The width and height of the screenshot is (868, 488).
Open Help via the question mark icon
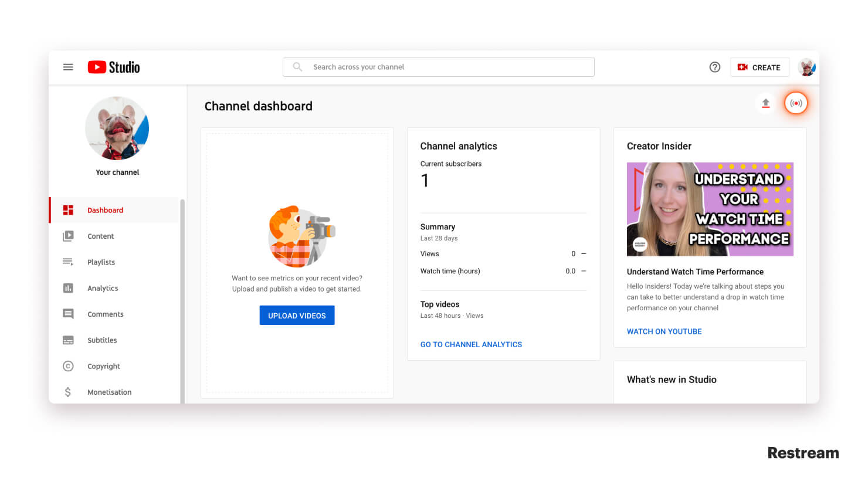(714, 67)
